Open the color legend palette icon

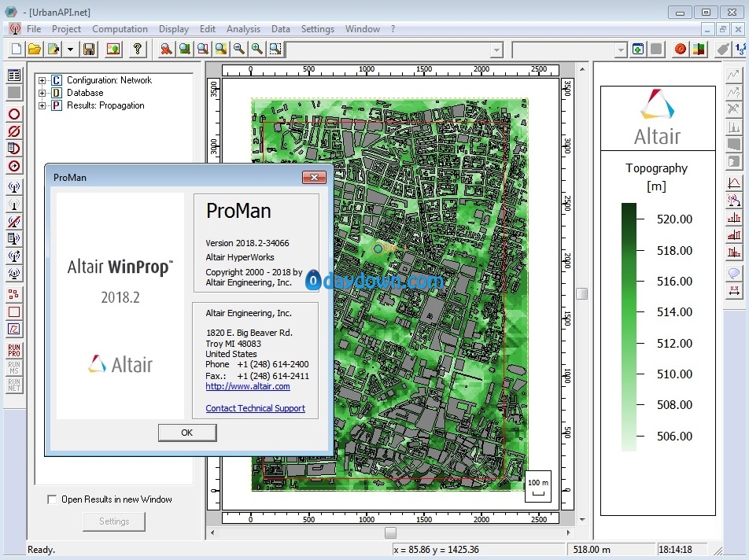tap(699, 50)
